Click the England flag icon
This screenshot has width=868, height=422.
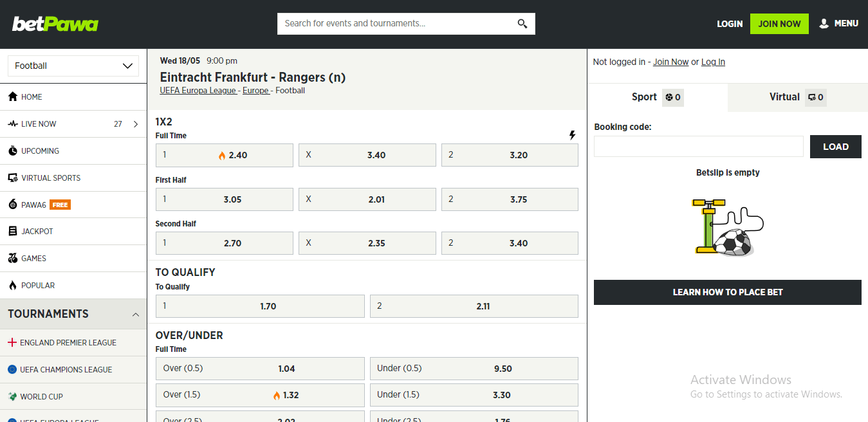point(12,342)
